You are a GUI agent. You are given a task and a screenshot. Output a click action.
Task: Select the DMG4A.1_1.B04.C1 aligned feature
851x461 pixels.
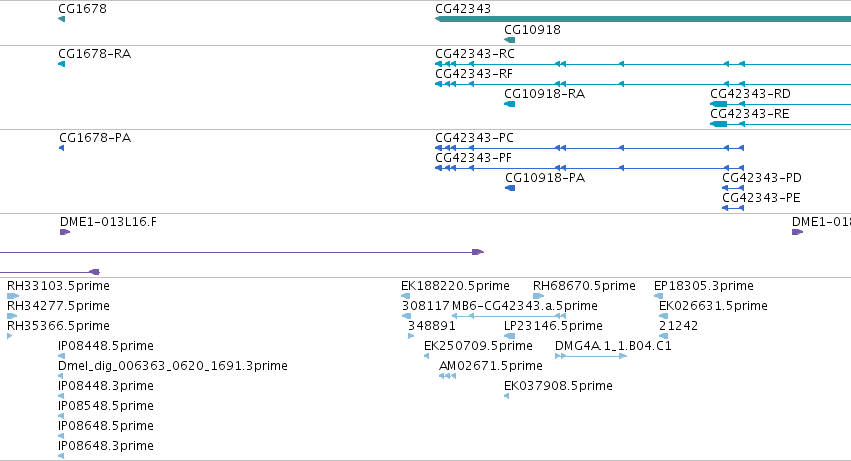point(591,356)
